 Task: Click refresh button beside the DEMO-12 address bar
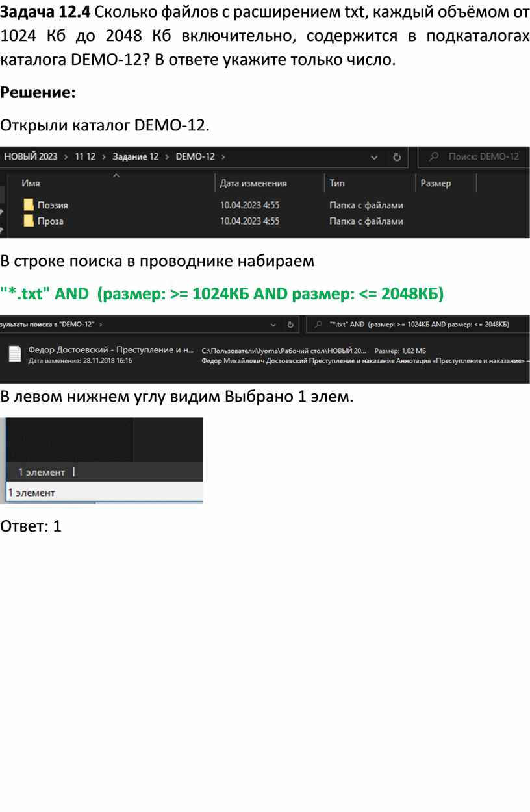pyautogui.click(x=397, y=157)
